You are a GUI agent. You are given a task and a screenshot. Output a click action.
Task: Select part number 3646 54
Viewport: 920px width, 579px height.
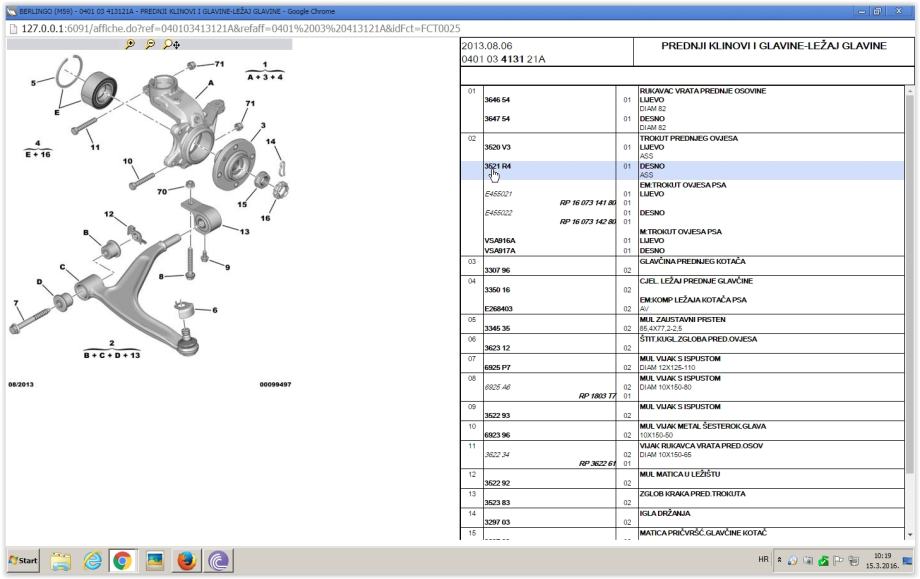pyautogui.click(x=497, y=100)
